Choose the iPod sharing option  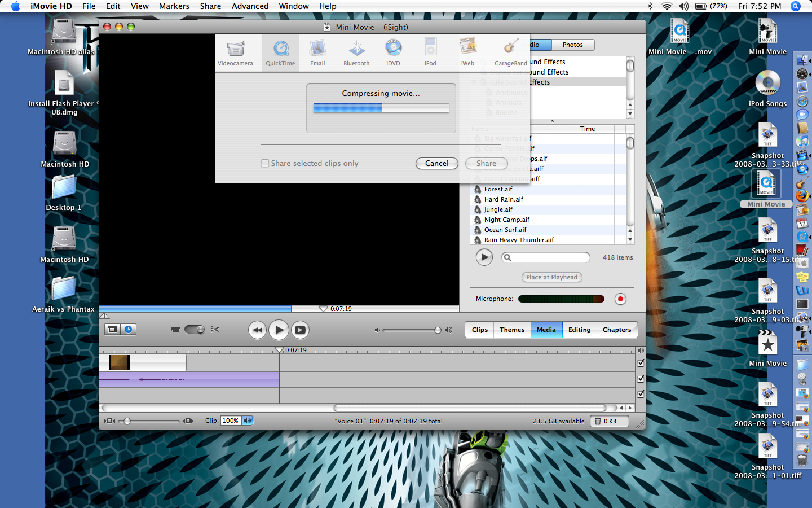(430, 52)
